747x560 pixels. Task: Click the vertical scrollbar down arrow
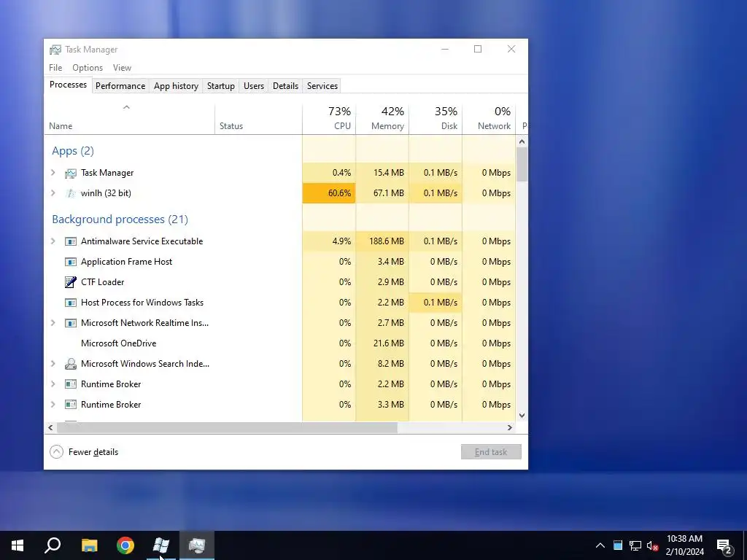[x=522, y=415]
